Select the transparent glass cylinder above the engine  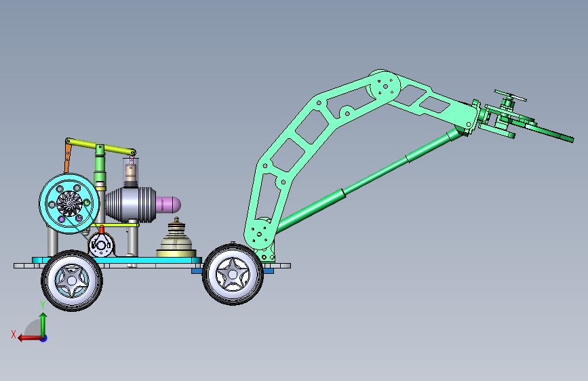131,172
